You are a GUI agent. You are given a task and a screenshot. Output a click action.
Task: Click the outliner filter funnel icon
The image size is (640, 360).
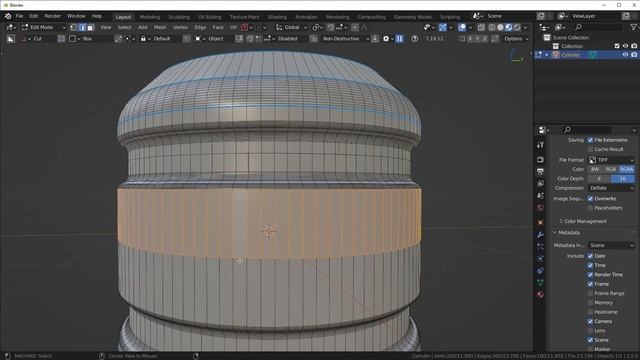(633, 27)
